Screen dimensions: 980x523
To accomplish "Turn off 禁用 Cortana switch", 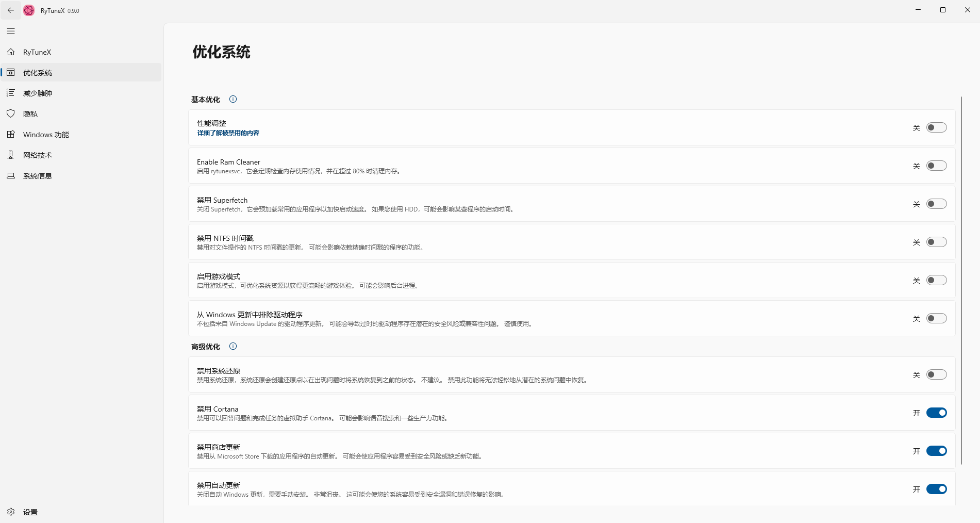I will point(936,413).
